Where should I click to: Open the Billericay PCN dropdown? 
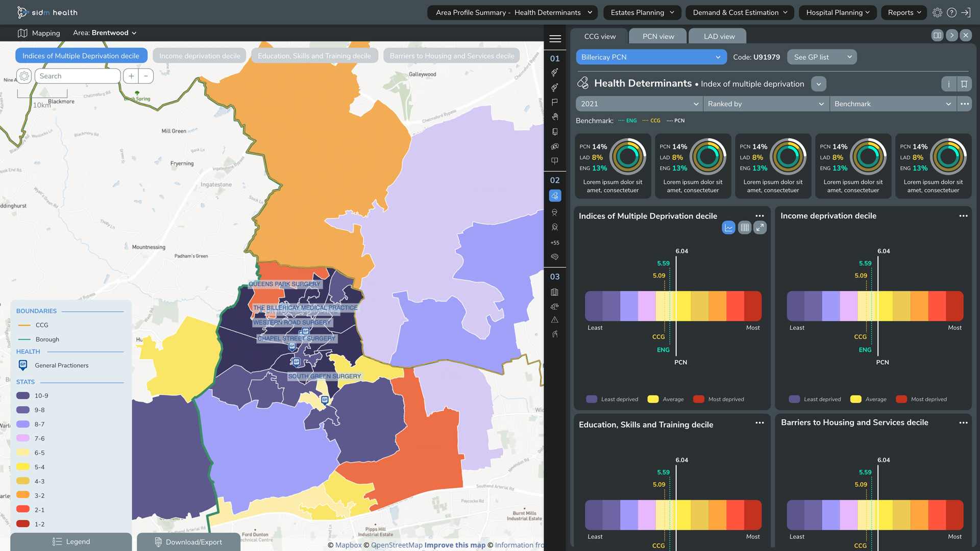(651, 57)
